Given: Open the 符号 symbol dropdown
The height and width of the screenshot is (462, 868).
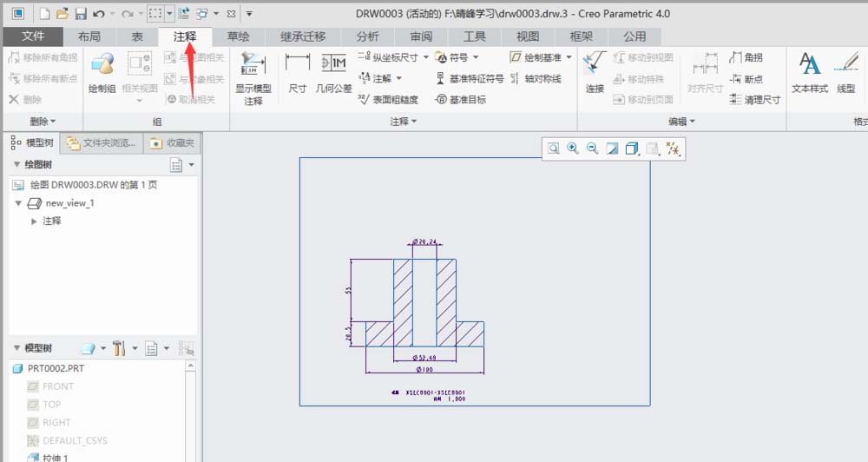Looking at the screenshot, I should (457, 57).
